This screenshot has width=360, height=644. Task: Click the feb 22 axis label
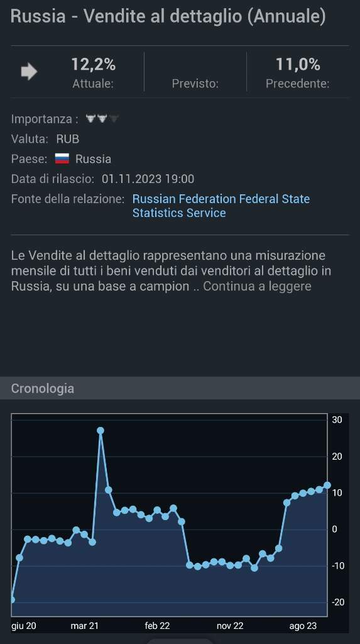click(157, 626)
